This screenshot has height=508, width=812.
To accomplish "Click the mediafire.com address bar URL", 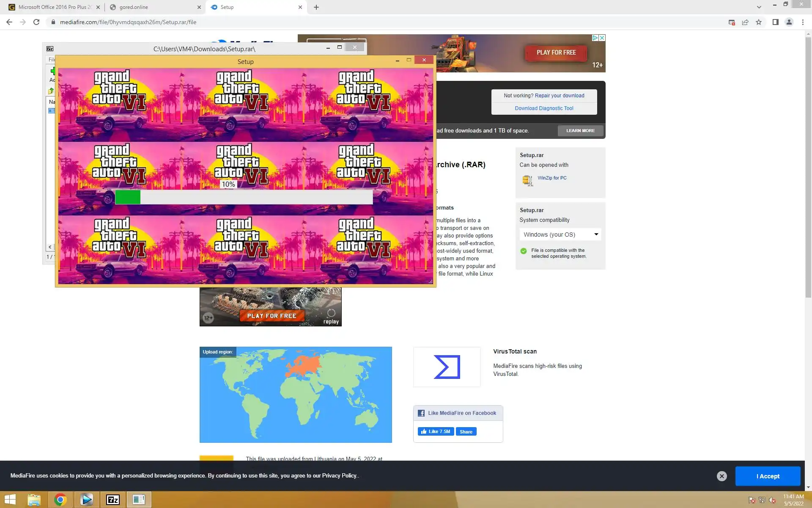I will [x=128, y=22].
